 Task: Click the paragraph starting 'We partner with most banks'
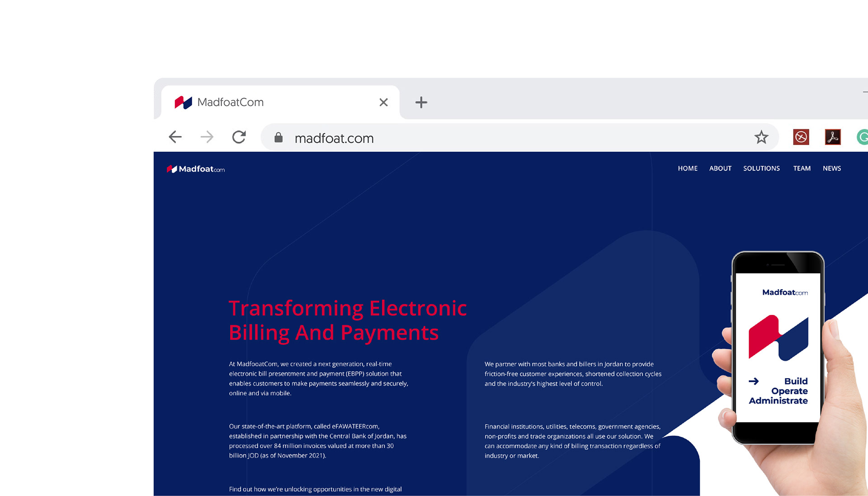click(x=573, y=374)
